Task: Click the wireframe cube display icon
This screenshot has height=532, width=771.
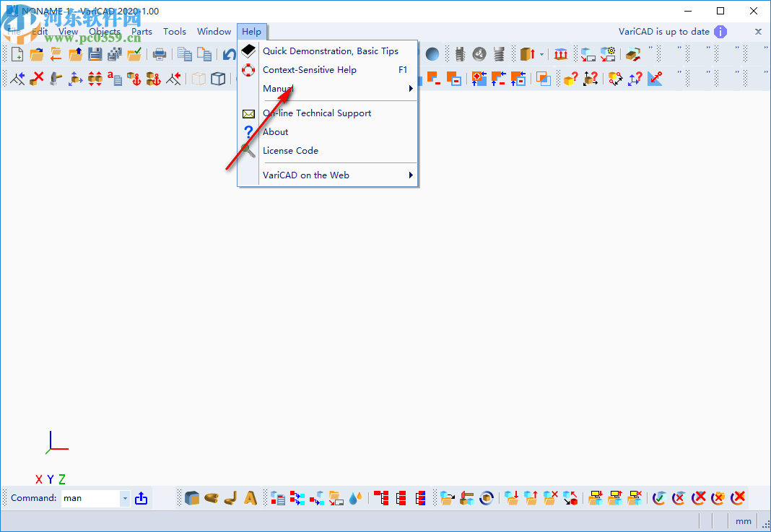Action: coord(218,79)
